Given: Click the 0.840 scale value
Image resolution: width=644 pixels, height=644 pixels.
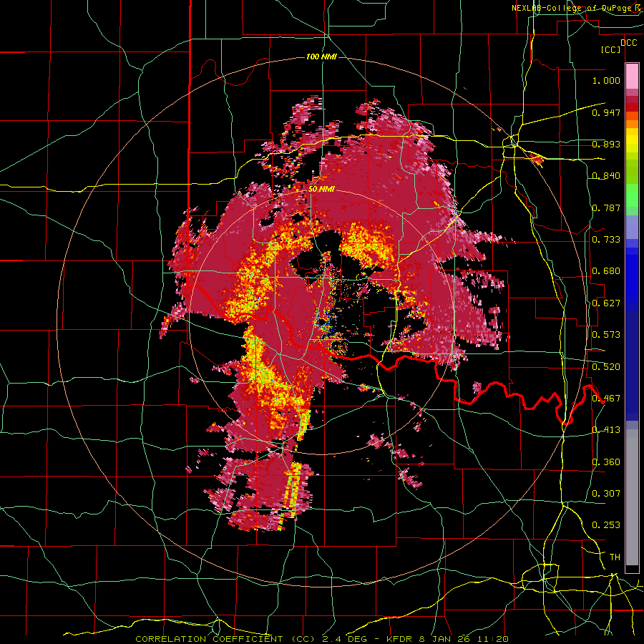Looking at the screenshot, I should tap(606, 176).
